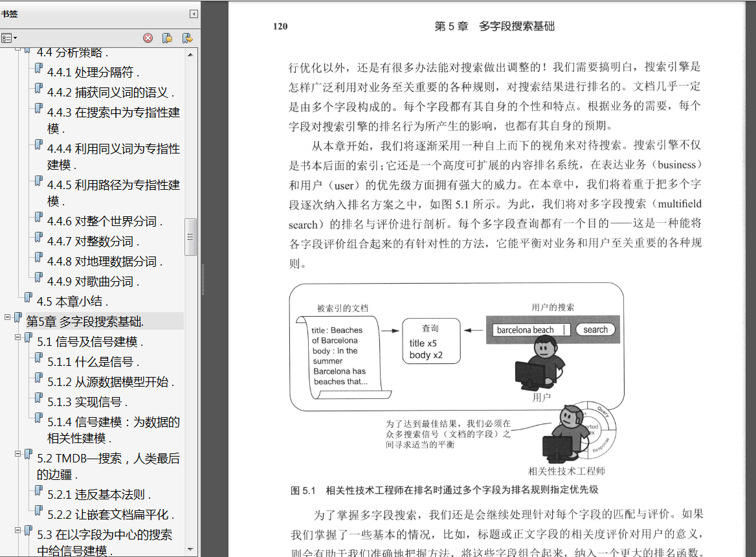Open bookmark 5.1 信号及信号建模
756x557 pixels.
(90, 342)
